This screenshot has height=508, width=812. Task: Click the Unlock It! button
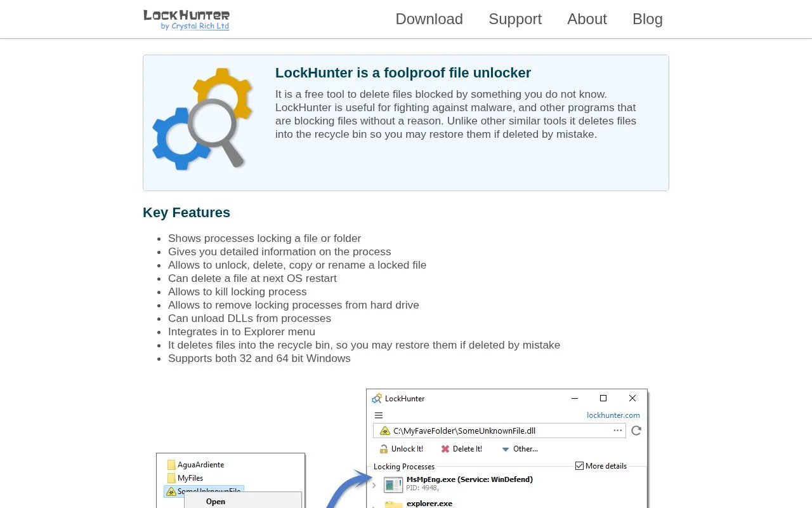point(401,449)
